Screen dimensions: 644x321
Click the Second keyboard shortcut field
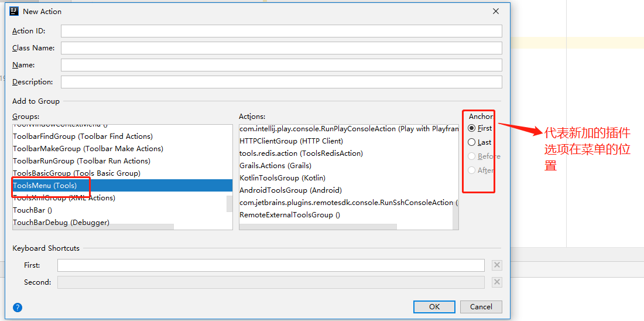tap(271, 282)
